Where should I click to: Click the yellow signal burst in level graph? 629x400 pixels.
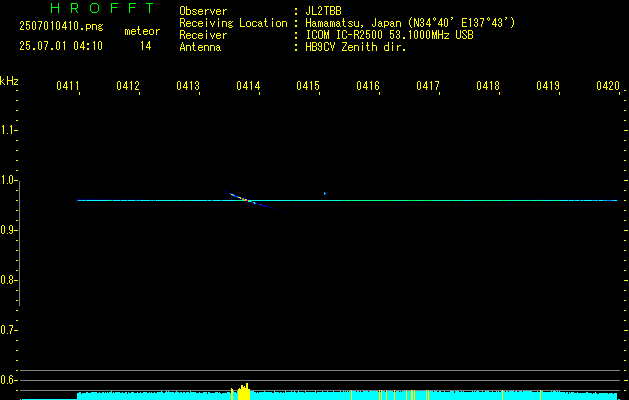[243, 392]
